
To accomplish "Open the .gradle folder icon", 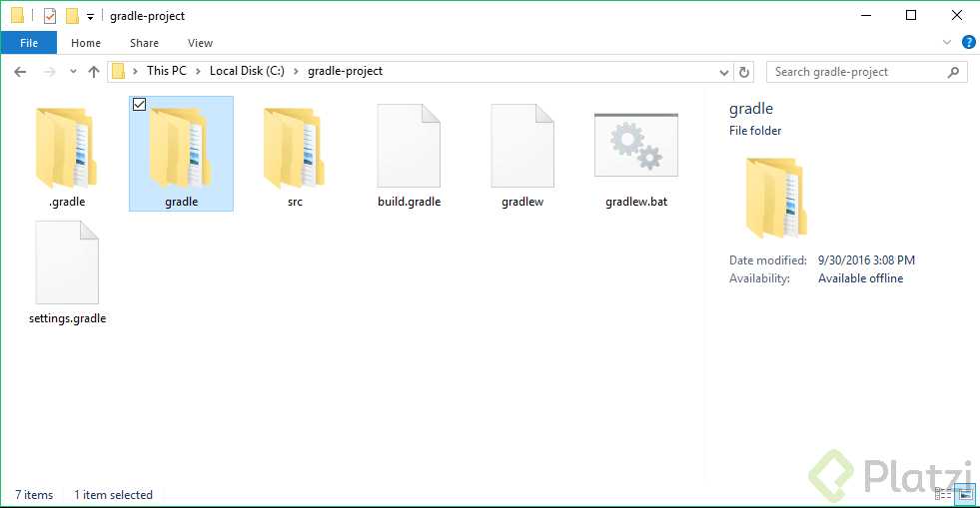I will point(66,148).
